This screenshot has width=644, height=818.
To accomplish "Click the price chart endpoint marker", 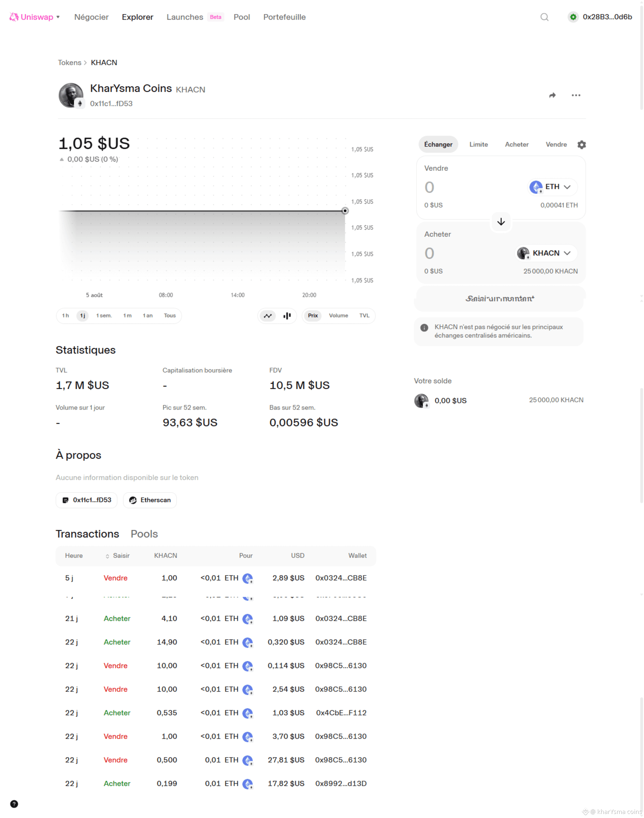I will (345, 211).
